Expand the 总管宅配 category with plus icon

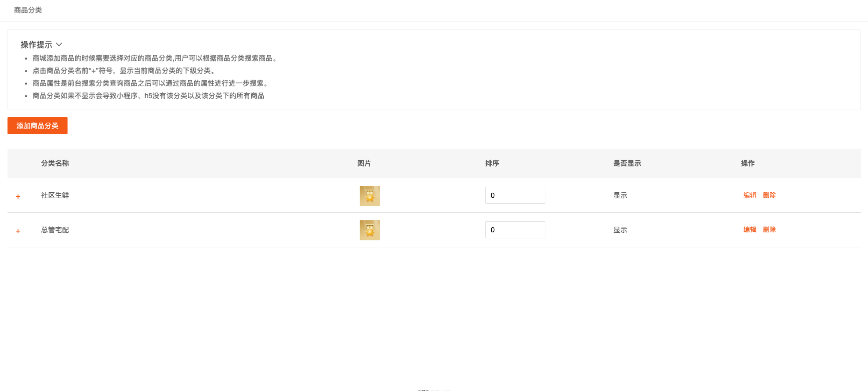(x=18, y=231)
